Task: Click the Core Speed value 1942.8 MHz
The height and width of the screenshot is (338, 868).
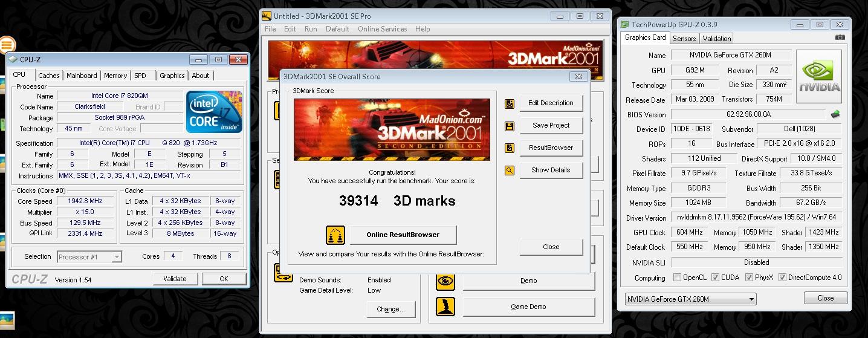Action: [85, 201]
